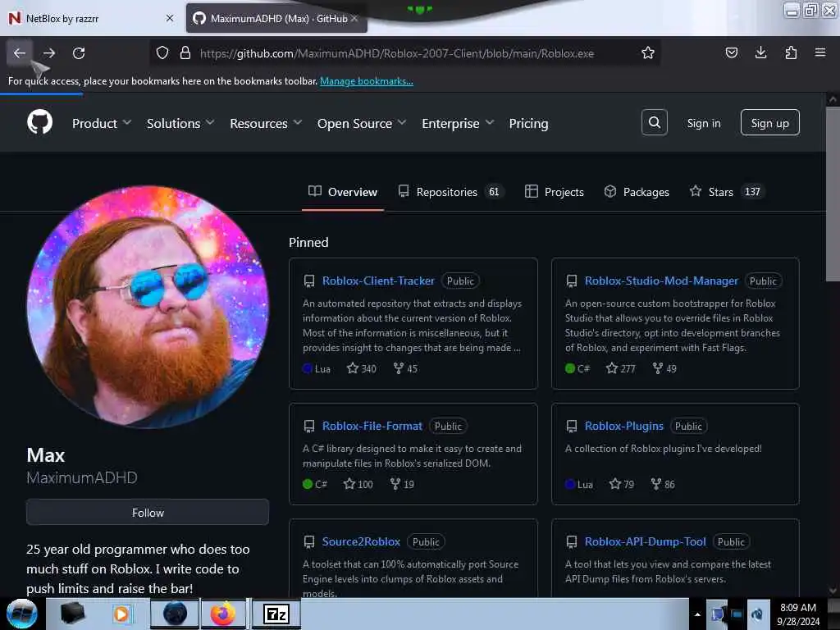
Task: Click the fork count 49 on Roblox-Studio-Mod-Manager
Action: [x=664, y=368]
